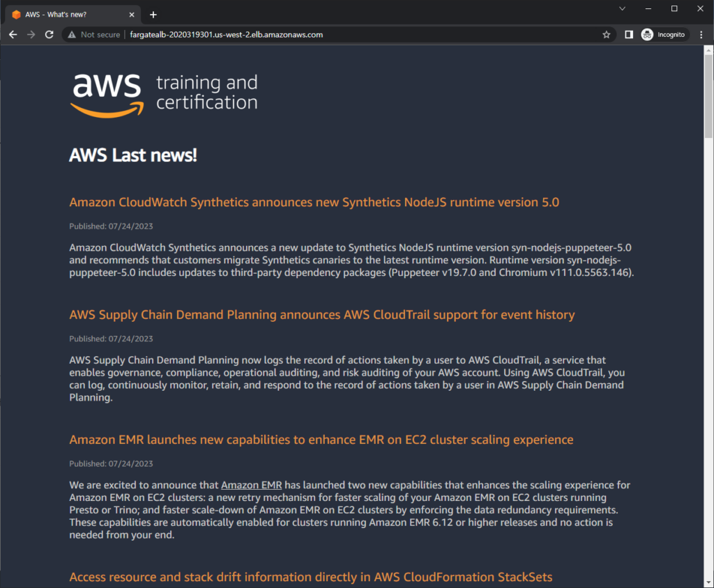Open Amazon EMR cluster scaling article link

tap(321, 440)
